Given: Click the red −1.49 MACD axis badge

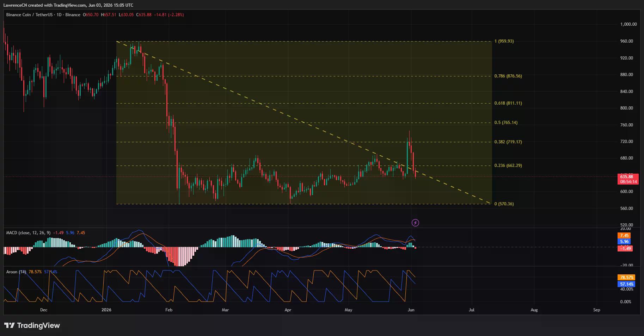Looking at the screenshot, I should coord(625,249).
